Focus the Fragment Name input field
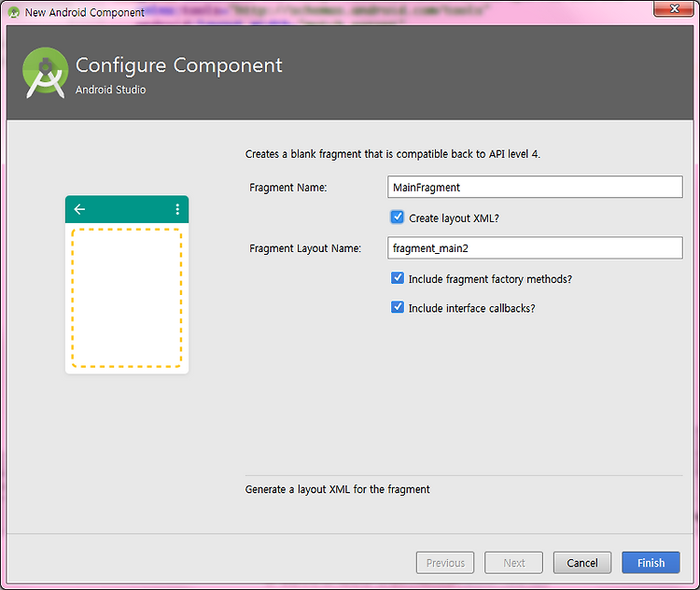 pos(535,187)
